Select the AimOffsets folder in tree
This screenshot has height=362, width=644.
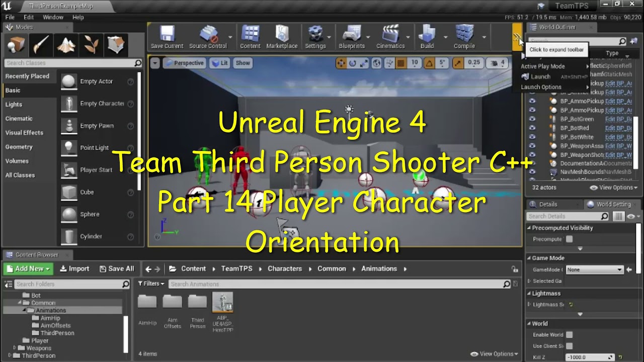point(55,325)
